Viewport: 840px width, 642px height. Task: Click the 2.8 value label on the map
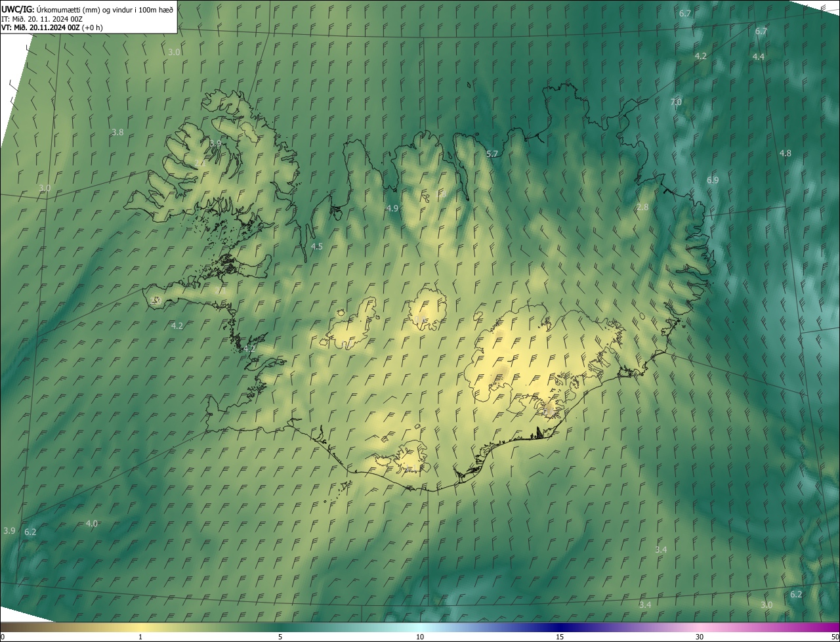[x=642, y=207]
